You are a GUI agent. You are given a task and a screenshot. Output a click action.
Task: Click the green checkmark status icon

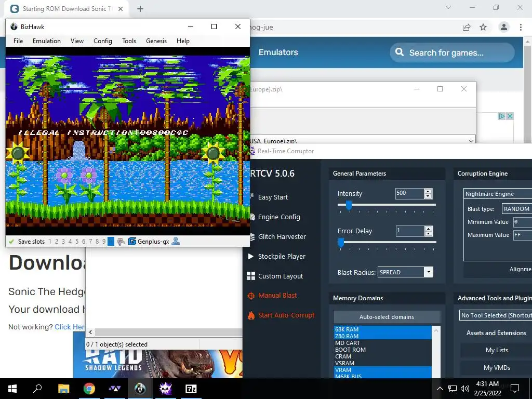11,242
